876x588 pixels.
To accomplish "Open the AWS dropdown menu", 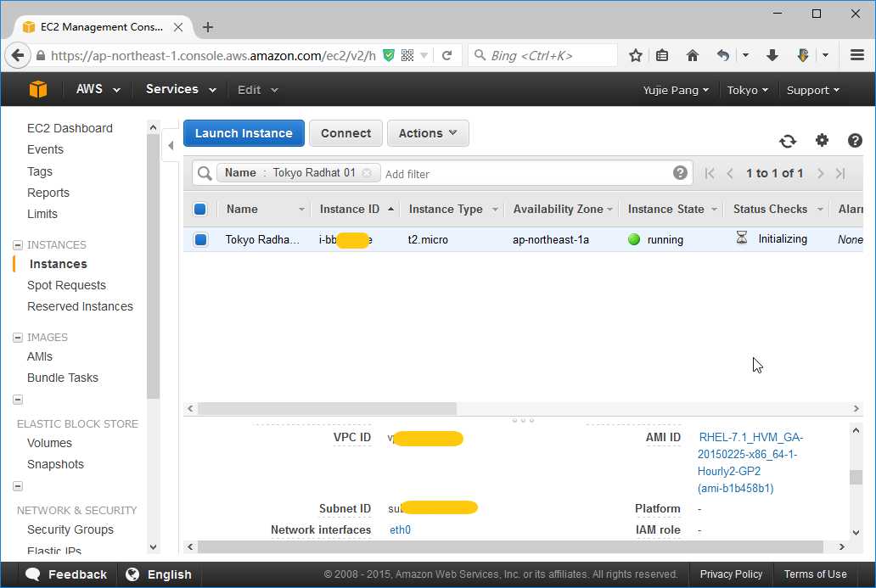I will (x=98, y=89).
